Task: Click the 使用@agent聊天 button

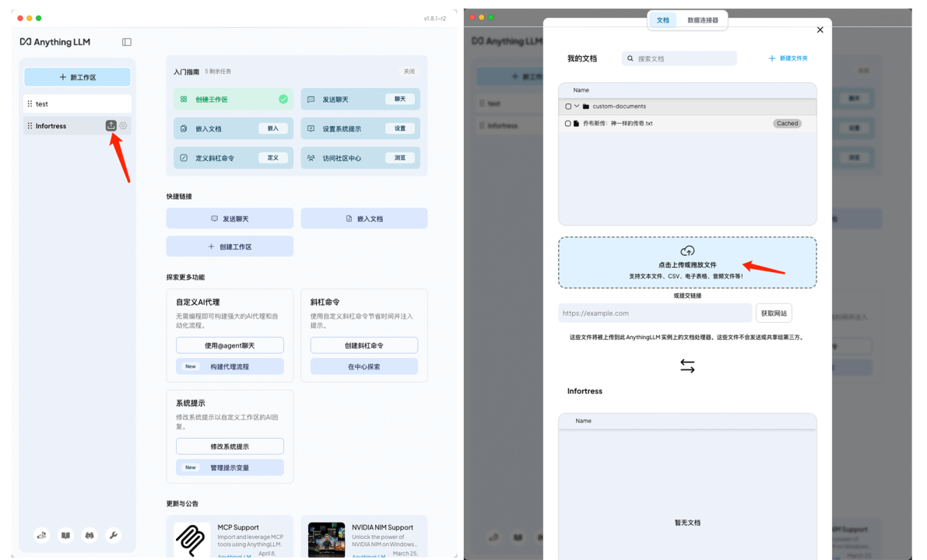Action: (x=230, y=345)
